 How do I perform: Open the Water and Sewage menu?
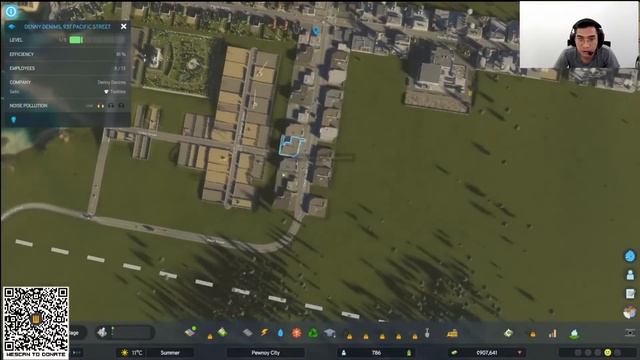click(280, 333)
